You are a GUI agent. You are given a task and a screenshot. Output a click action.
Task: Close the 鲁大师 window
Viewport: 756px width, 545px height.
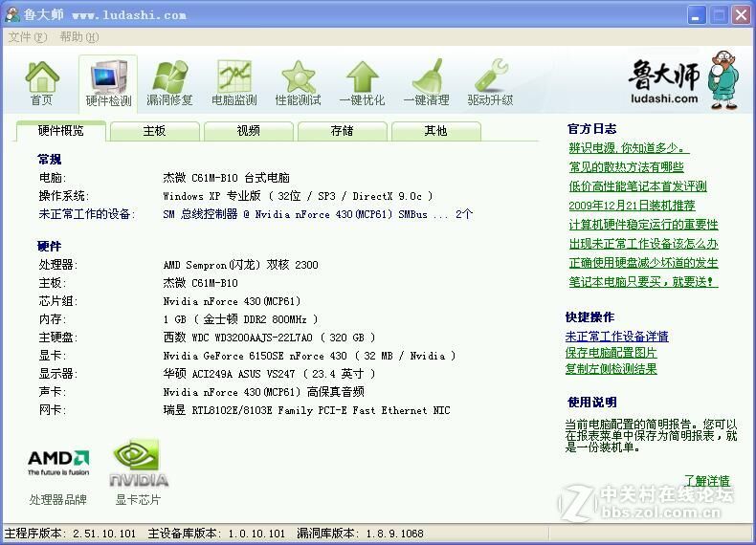point(741,15)
